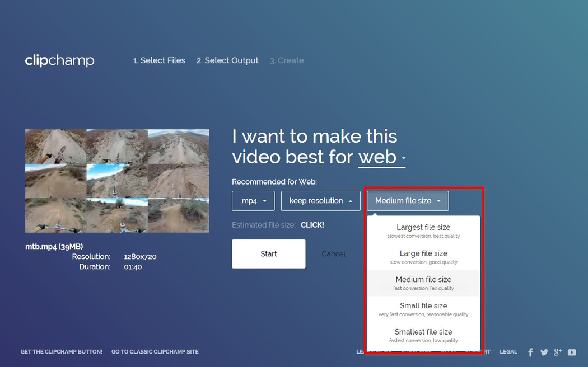
Task: Open the YouTube icon link in footer
Action: point(572,352)
